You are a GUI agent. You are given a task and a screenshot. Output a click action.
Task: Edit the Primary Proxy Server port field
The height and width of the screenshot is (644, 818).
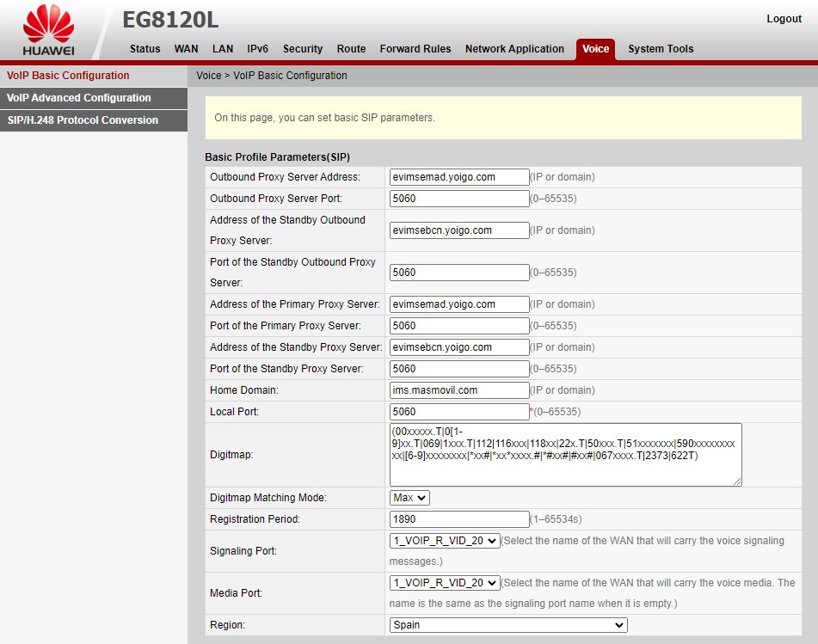(x=459, y=326)
